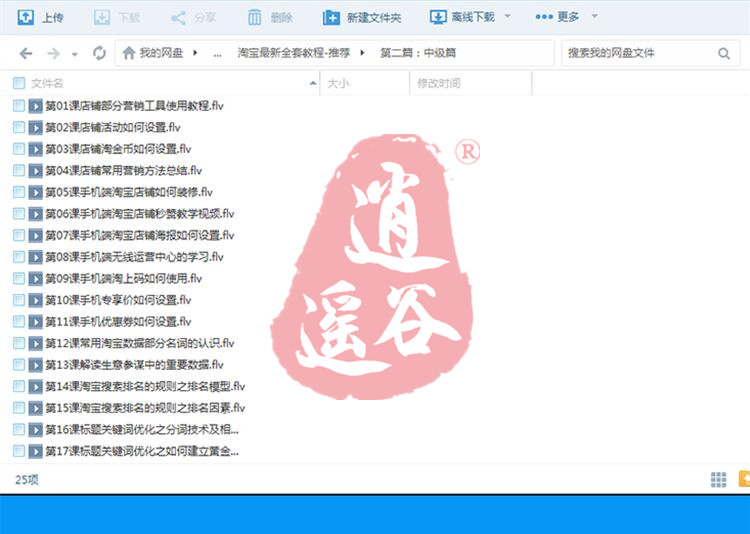This screenshot has height=534, width=750.
Task: Click the sort arrow in 文件名 column
Action: pos(312,83)
